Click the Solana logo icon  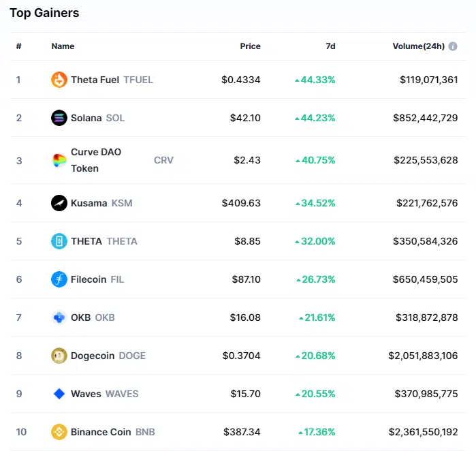59,118
